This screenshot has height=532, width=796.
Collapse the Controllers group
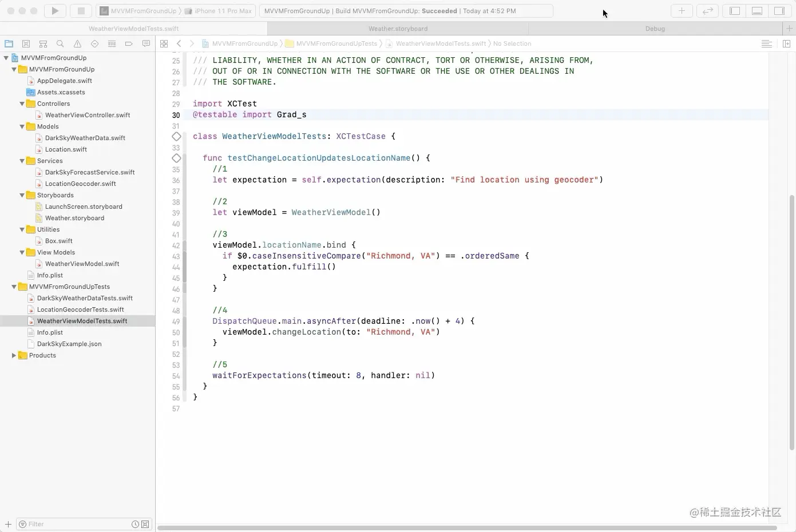(22, 104)
